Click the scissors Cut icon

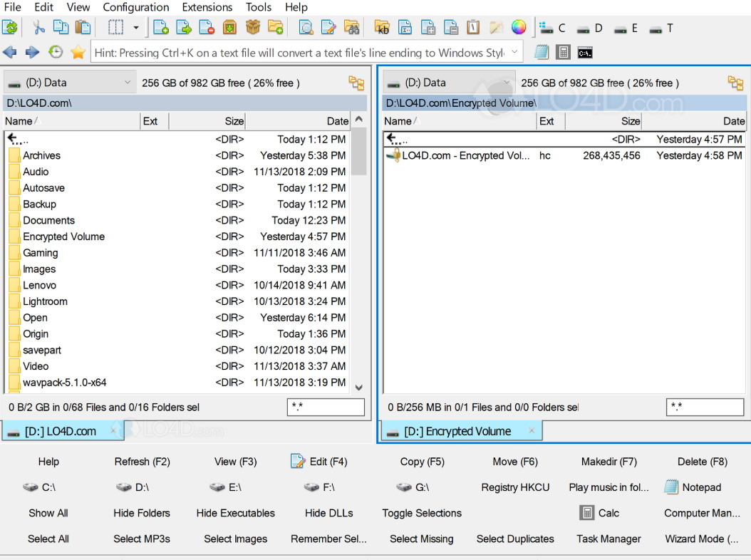(38, 28)
